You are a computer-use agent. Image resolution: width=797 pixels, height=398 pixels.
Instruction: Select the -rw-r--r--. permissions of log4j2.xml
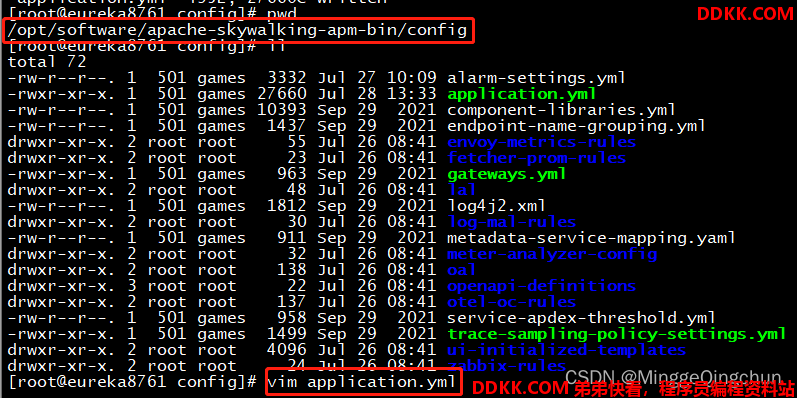62,206
